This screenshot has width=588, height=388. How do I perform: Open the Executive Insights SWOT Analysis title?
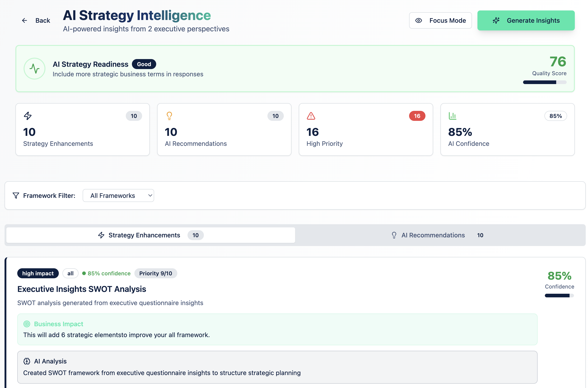coord(82,289)
